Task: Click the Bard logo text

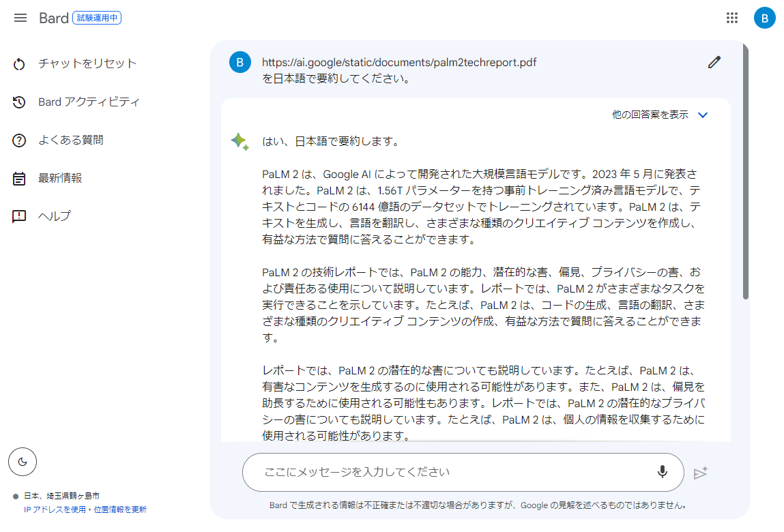Action: click(x=53, y=18)
